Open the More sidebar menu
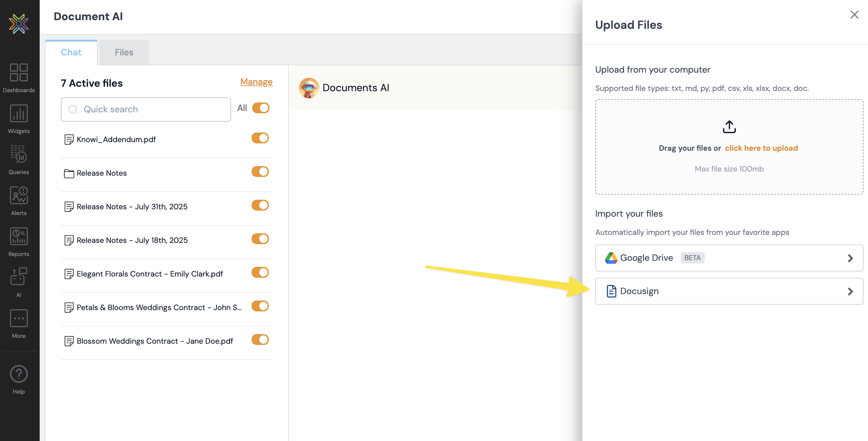The height and width of the screenshot is (441, 868). (19, 318)
